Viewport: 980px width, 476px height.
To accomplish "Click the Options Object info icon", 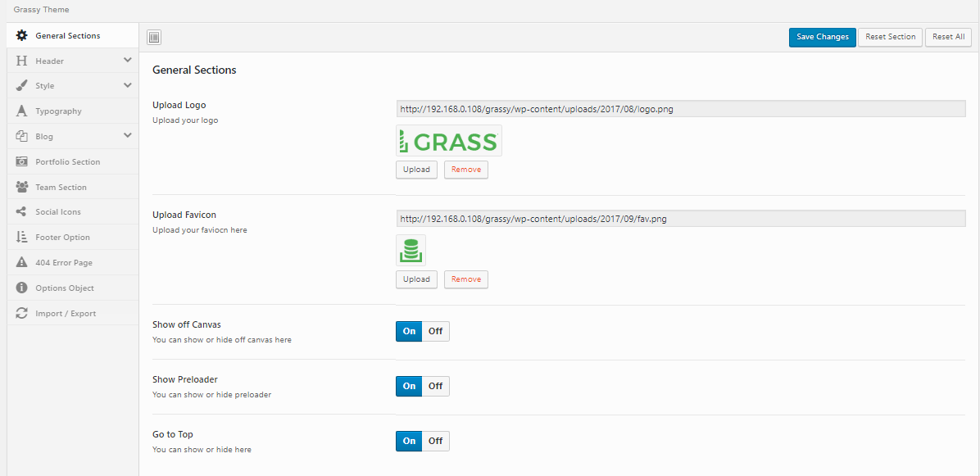I will click(22, 288).
